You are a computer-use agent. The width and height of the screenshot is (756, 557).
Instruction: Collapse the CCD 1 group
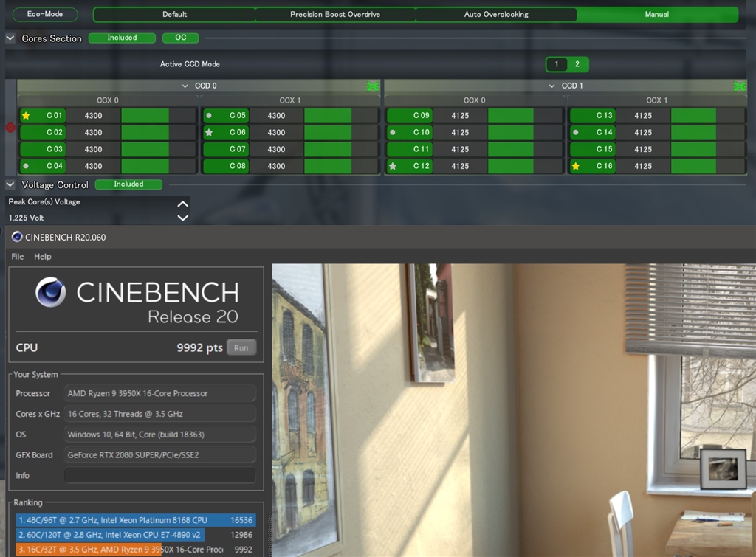tap(551, 86)
